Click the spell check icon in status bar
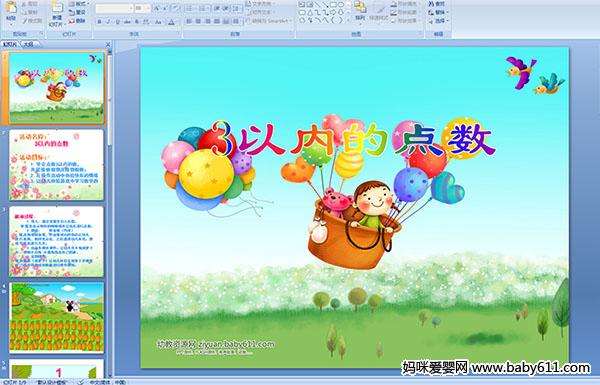This screenshot has width=600, height=385. (81, 382)
